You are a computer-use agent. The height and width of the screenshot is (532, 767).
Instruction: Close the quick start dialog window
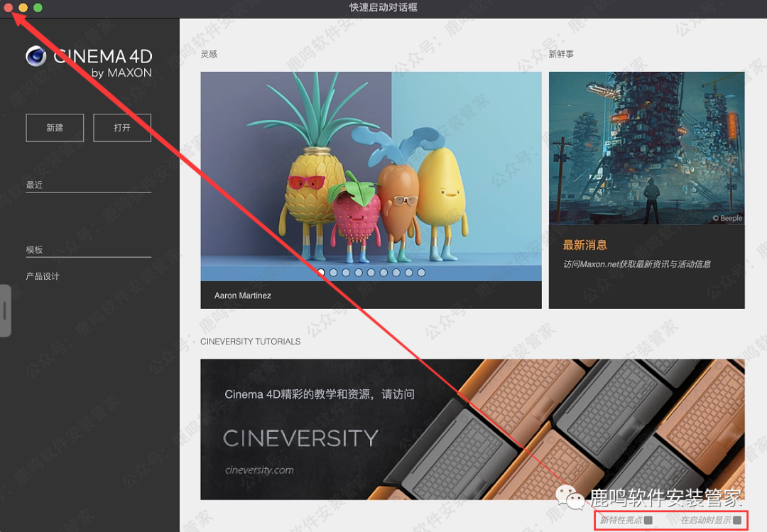click(x=9, y=7)
